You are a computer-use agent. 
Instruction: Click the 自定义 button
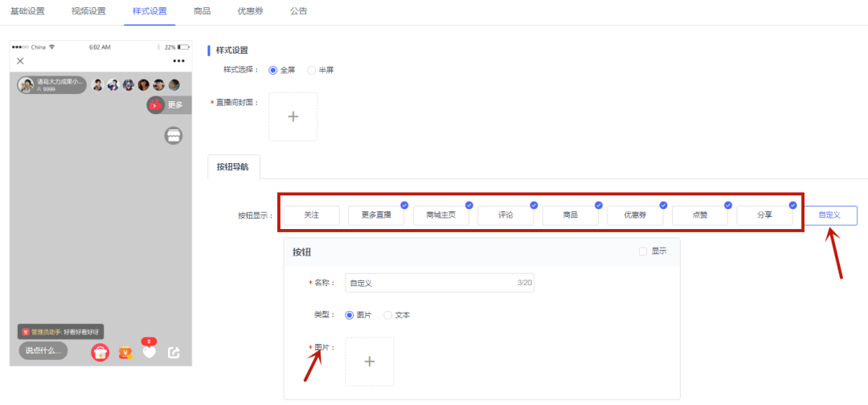pos(829,215)
